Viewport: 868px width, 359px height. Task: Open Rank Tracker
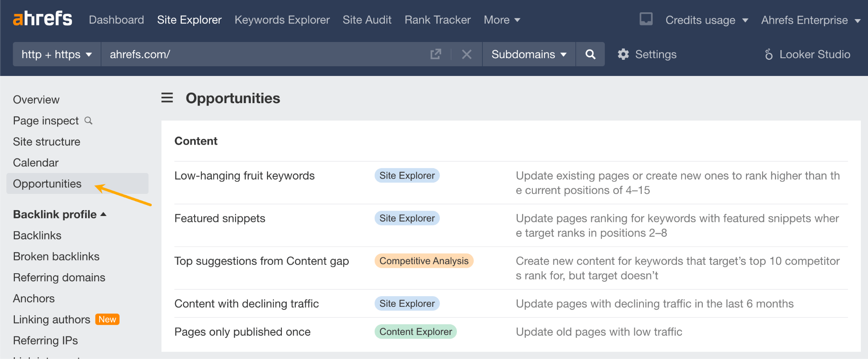438,20
